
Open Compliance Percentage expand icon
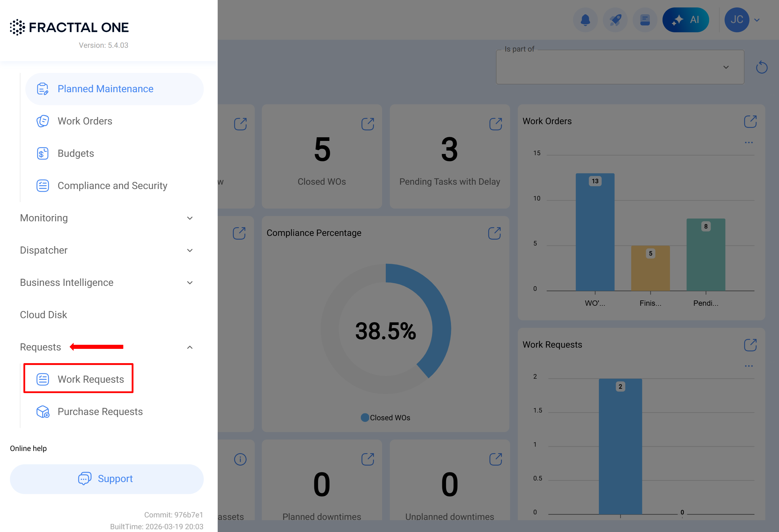(x=494, y=233)
